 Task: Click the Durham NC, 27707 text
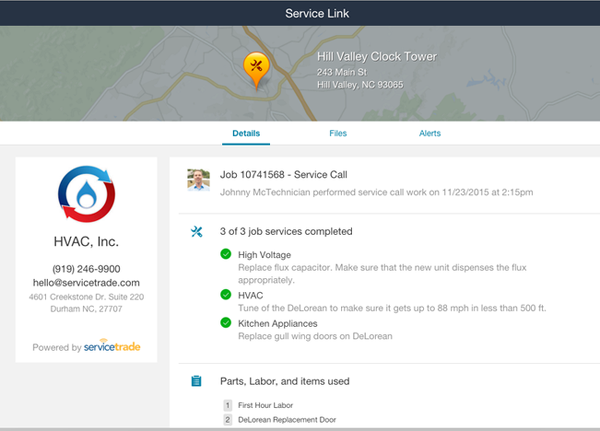point(86,309)
